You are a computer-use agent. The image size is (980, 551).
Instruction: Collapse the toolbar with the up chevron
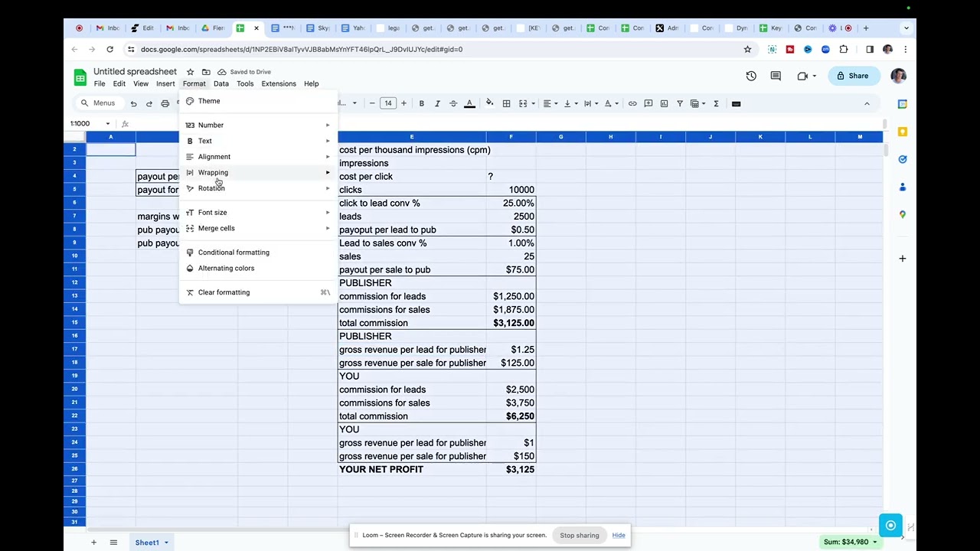coord(867,103)
